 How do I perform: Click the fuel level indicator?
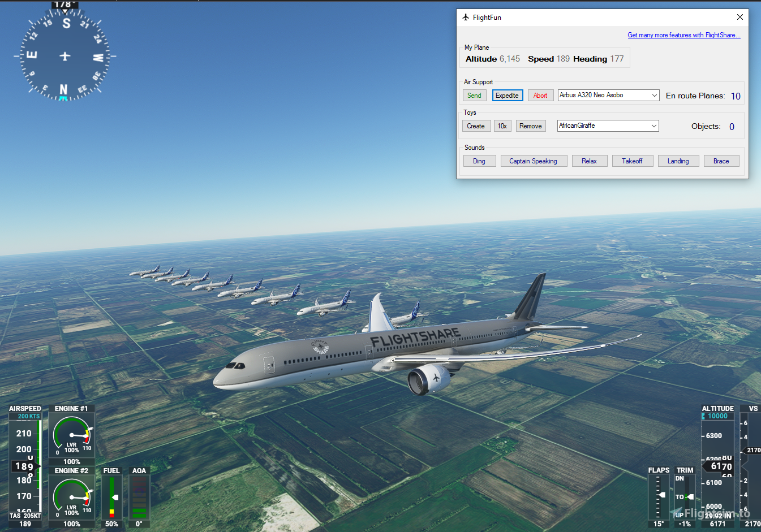(111, 498)
